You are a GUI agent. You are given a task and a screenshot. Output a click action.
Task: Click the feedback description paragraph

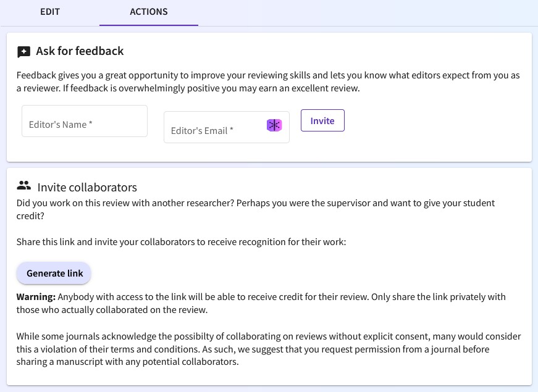pos(268,81)
